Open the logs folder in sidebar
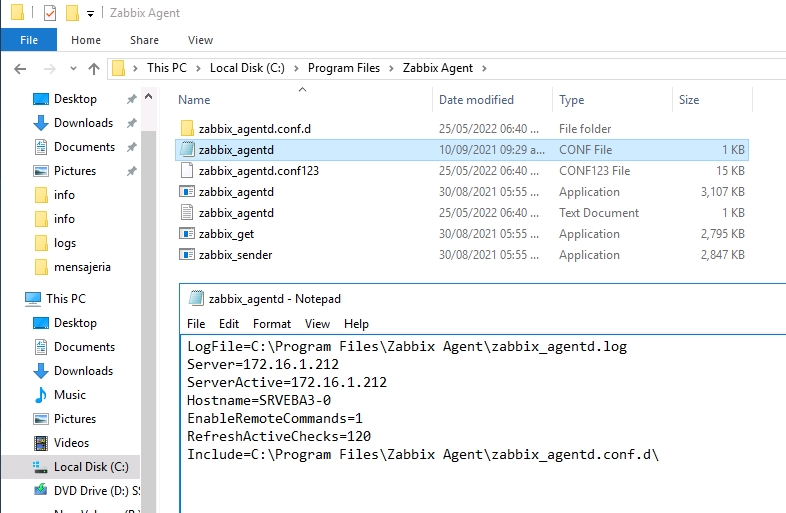 65,243
